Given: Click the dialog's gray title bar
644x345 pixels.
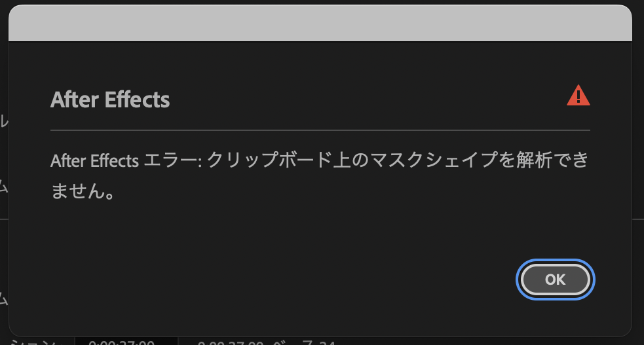Looking at the screenshot, I should click(x=320, y=24).
